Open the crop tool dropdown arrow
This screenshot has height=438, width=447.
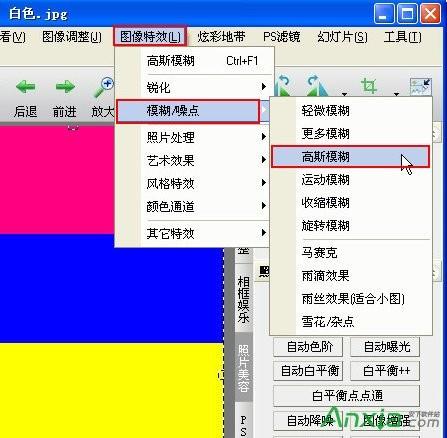(396, 94)
